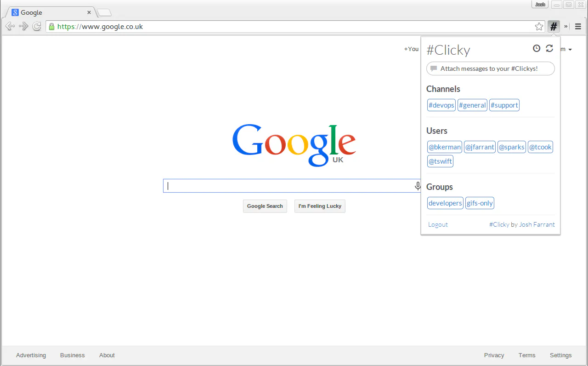Click the Attach messages input field
Screen dimensions: 588x366
coord(491,69)
